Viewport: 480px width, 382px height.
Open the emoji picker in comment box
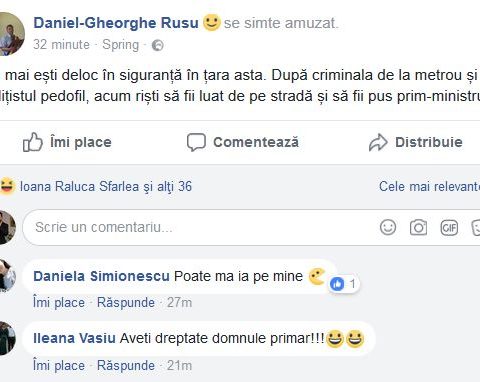coord(388,228)
